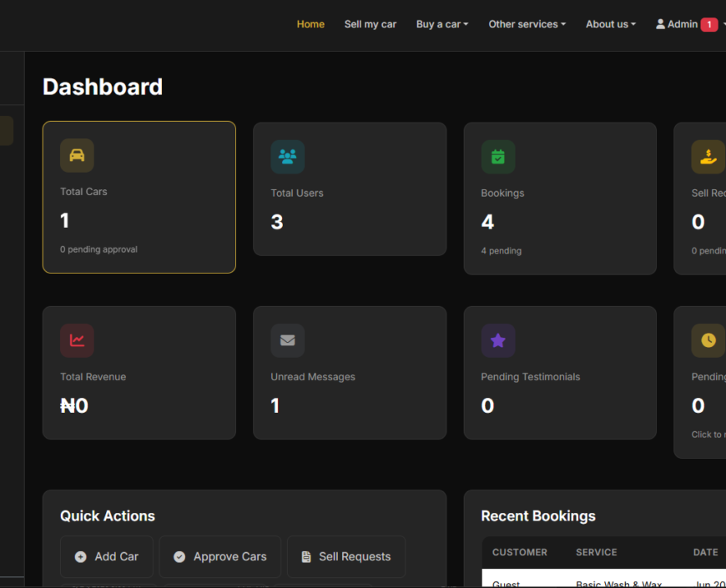
Task: Click the calendar check icon on Bookings card
Action: 497,157
